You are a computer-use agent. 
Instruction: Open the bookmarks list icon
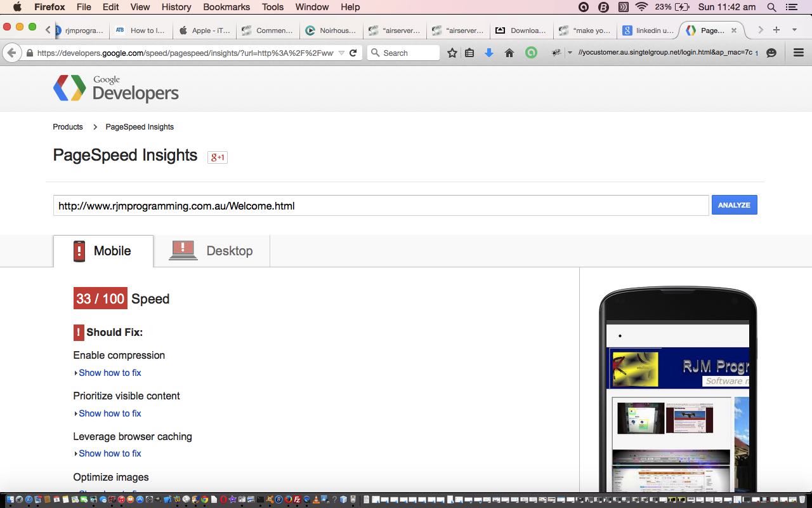tap(469, 53)
